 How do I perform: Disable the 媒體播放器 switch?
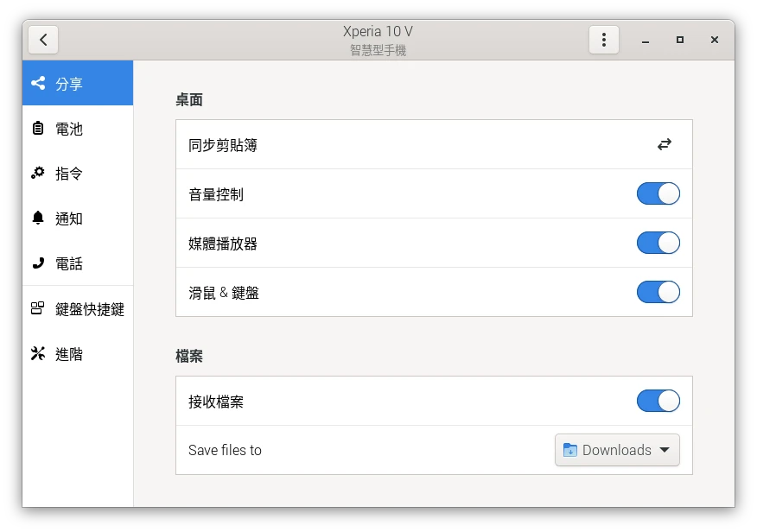point(658,244)
